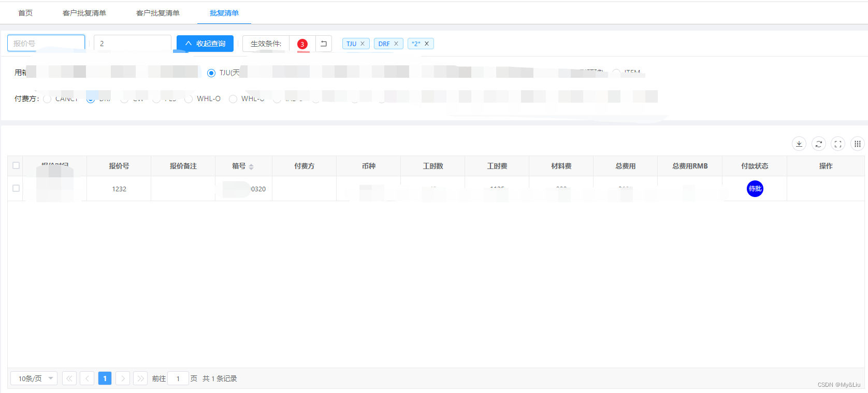Select the checked DRF payer radio button
The width and height of the screenshot is (868, 393).
click(91, 99)
